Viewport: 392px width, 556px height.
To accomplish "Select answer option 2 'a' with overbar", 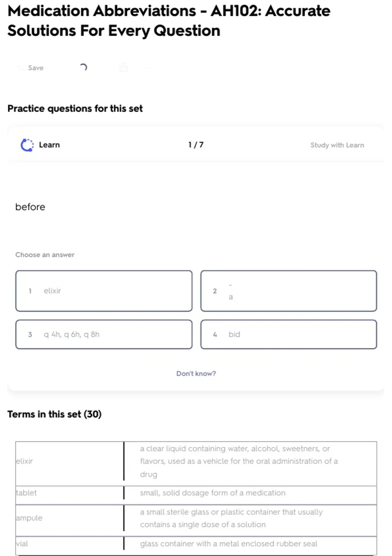I will coord(288,291).
